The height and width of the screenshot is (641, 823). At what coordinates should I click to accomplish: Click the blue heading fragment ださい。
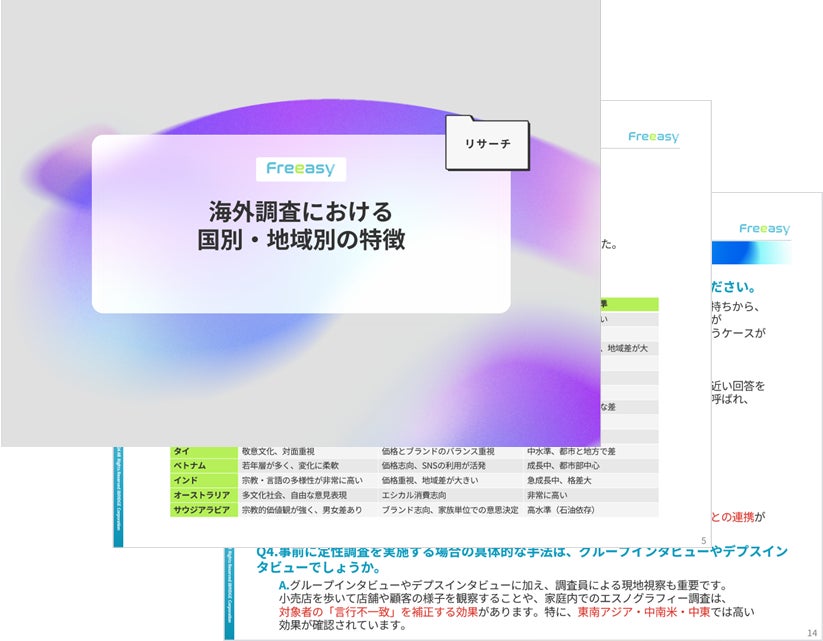point(733,287)
